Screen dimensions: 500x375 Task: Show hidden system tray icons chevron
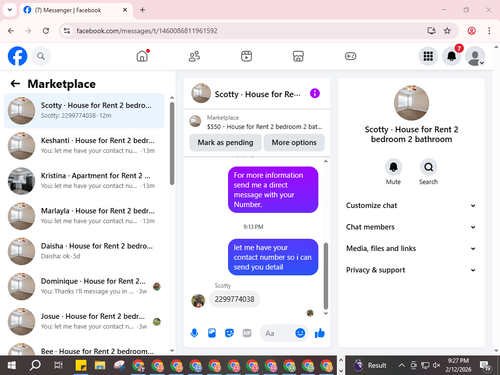[402, 365]
